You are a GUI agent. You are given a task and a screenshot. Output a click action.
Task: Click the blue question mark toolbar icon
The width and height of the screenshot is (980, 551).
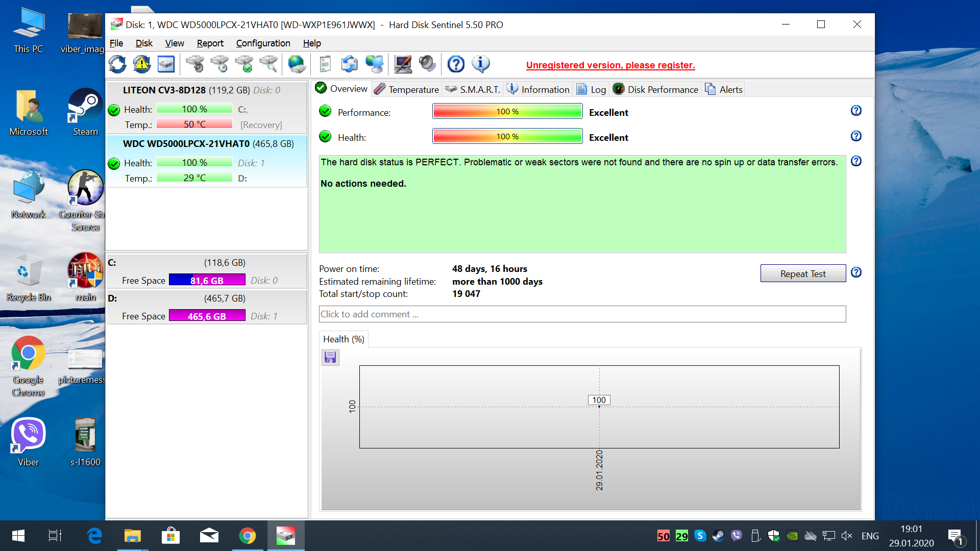tap(456, 64)
